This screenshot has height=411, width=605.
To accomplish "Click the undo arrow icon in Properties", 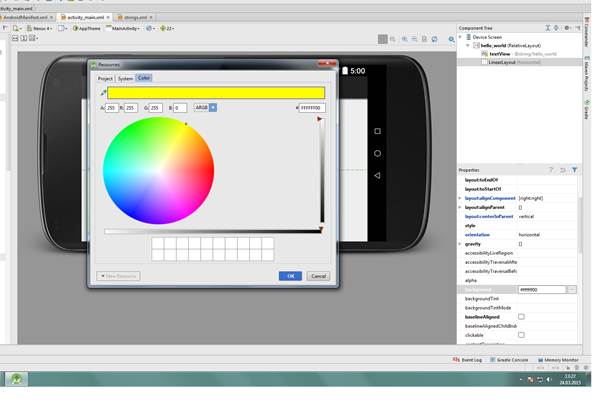I will (x=563, y=170).
